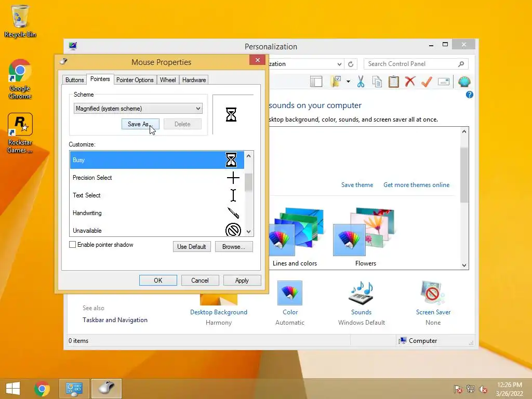Click the down arrow of the Customize list scrollbar
Screen dimensions: 532x399
249,232
